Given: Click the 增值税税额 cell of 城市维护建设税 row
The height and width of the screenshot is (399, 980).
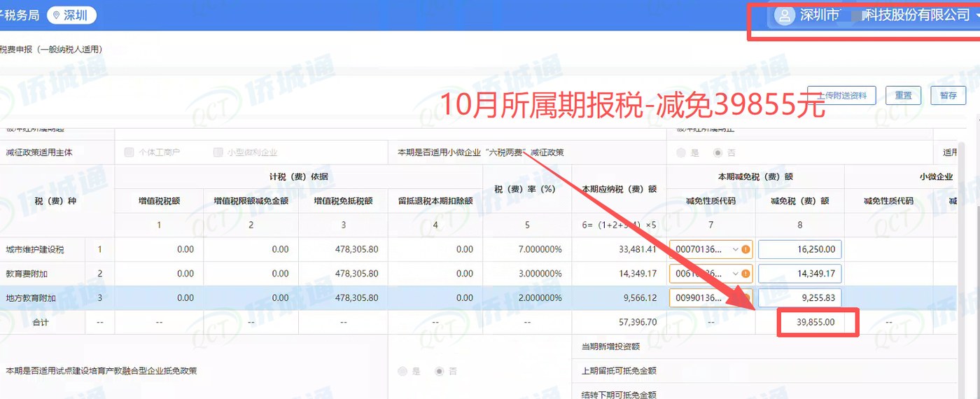Looking at the screenshot, I should tap(159, 249).
